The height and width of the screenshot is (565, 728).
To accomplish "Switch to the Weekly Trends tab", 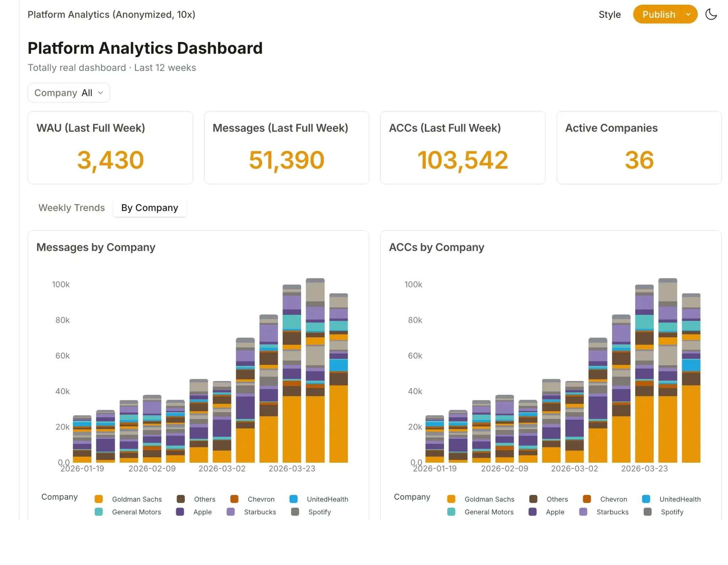I will [x=71, y=208].
